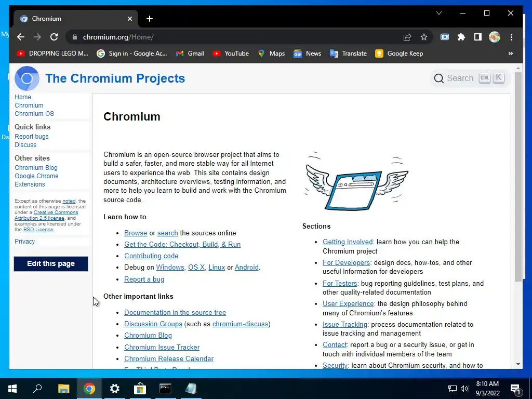Viewport: 532px width, 399px height.
Task: Open the Chrome three-dot menu
Action: pos(511,37)
